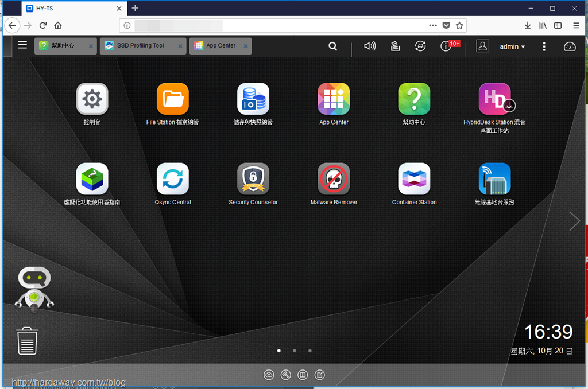Image resolution: width=588 pixels, height=389 pixels.
Task: Launch HybridDesk Station 混合桌面工作站
Action: pyautogui.click(x=494, y=99)
